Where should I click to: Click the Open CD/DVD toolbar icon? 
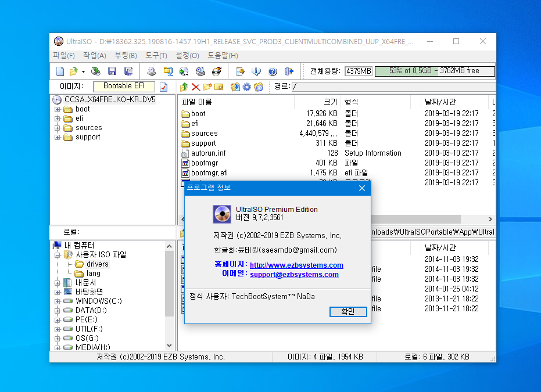95,71
